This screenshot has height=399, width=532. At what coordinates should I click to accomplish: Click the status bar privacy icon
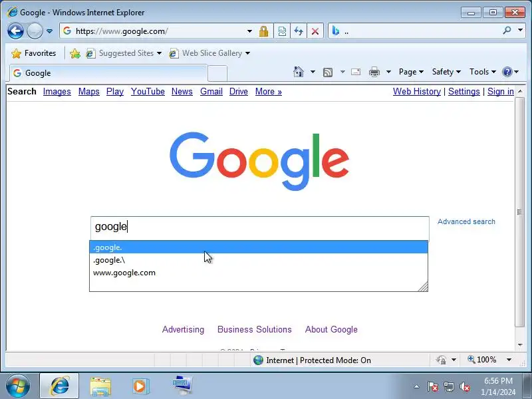click(442, 360)
